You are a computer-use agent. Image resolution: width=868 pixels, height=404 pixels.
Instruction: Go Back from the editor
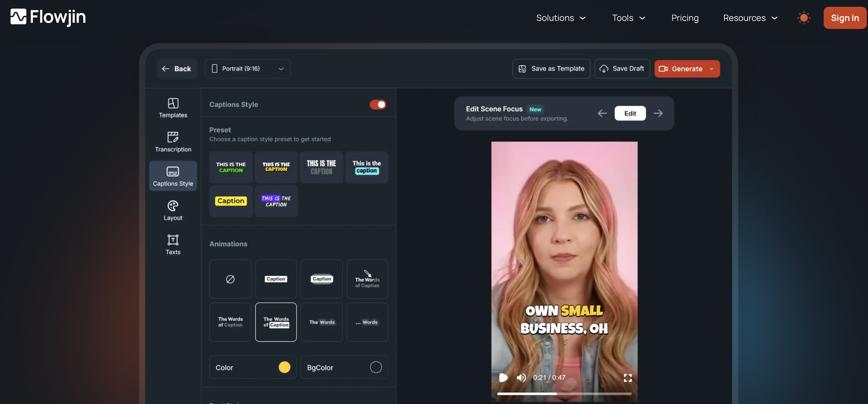(x=177, y=69)
